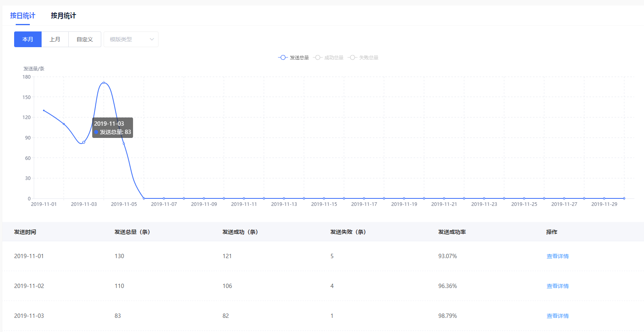View 查看详情 for 2019-11-03

pyautogui.click(x=557, y=316)
